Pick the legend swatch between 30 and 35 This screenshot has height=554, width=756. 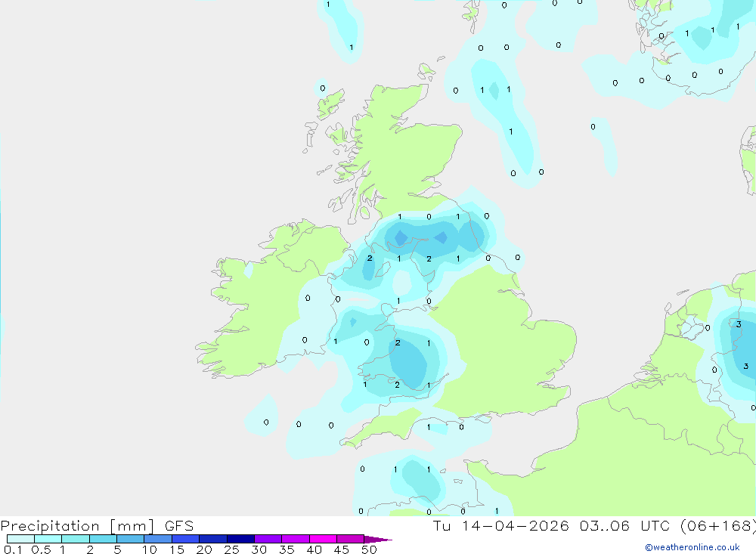coord(268,539)
